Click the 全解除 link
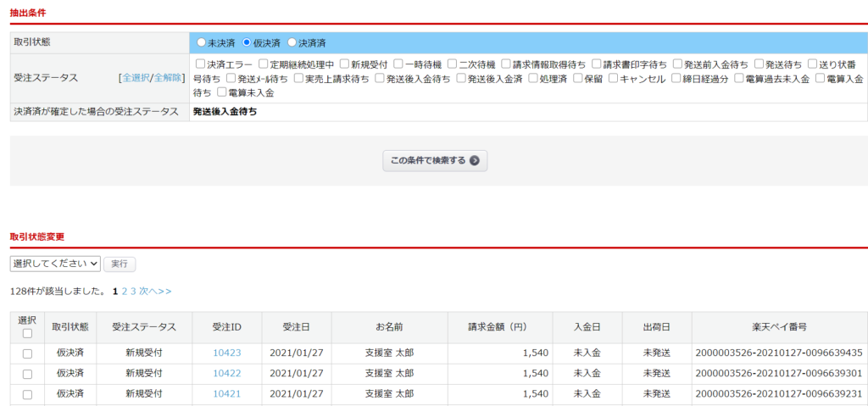Viewport: 868px width, 406px height. pyautogui.click(x=167, y=78)
